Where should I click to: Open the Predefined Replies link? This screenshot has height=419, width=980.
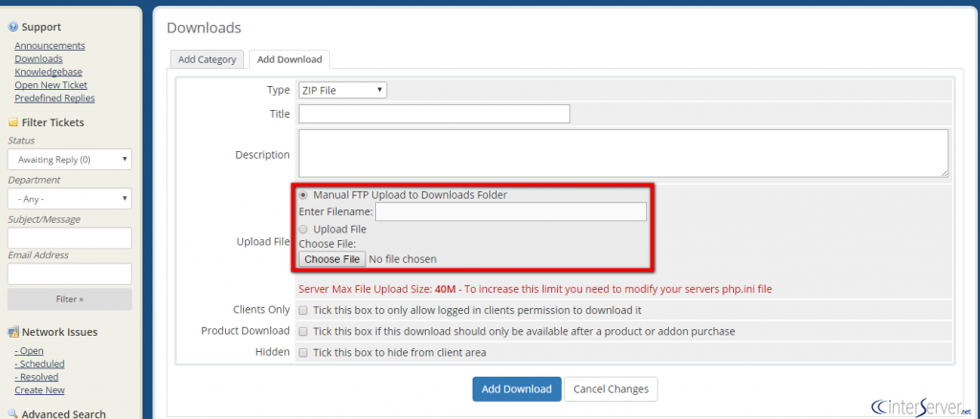click(x=55, y=98)
